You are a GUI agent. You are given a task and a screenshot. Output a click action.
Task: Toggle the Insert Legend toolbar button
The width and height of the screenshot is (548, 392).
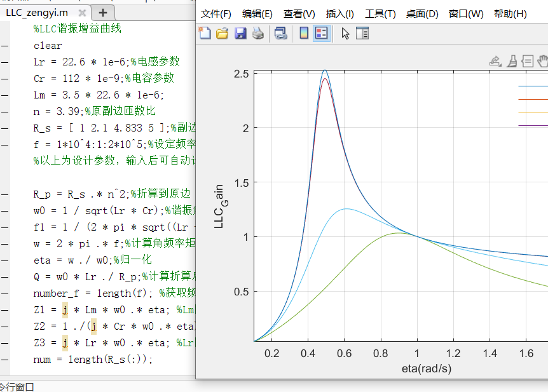click(x=322, y=34)
